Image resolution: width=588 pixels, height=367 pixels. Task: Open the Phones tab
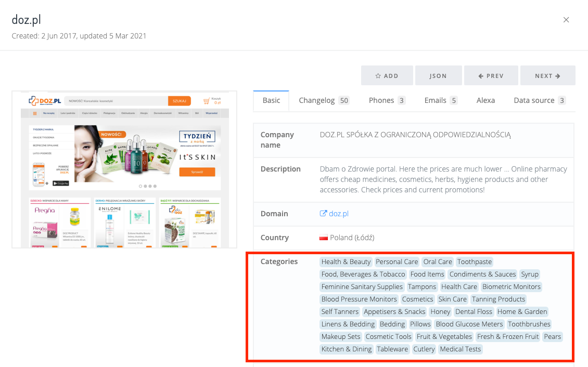pyautogui.click(x=387, y=100)
